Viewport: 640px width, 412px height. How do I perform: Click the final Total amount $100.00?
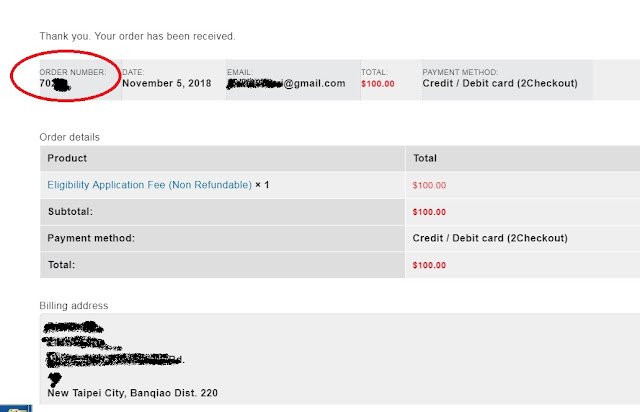click(x=429, y=265)
